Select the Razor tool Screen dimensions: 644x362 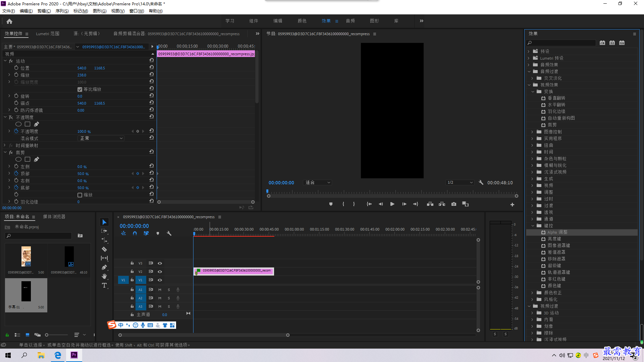point(104,249)
